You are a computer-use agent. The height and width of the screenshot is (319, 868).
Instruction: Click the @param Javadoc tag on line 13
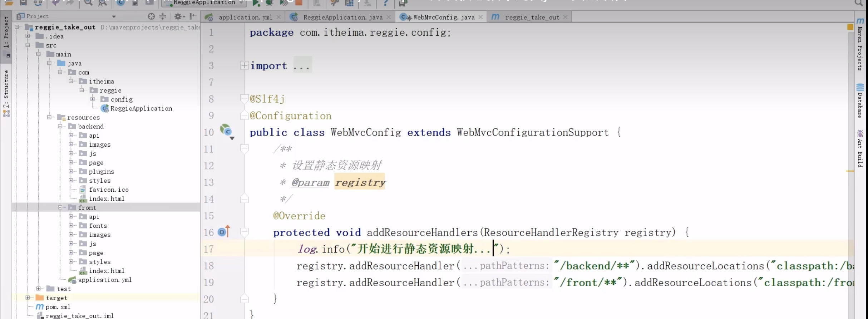click(310, 182)
